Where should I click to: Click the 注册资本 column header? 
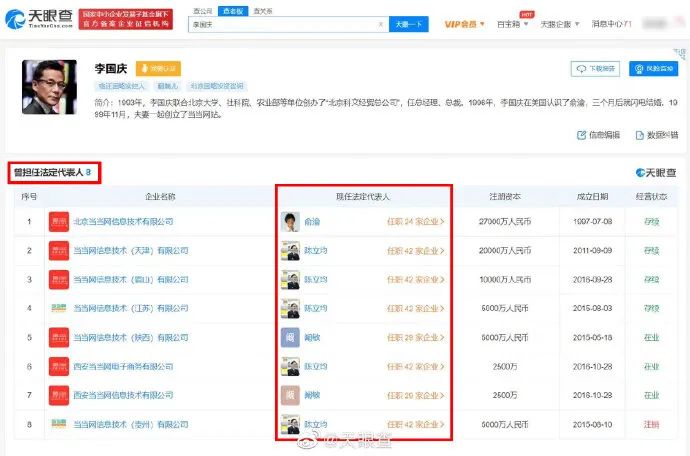click(505, 197)
